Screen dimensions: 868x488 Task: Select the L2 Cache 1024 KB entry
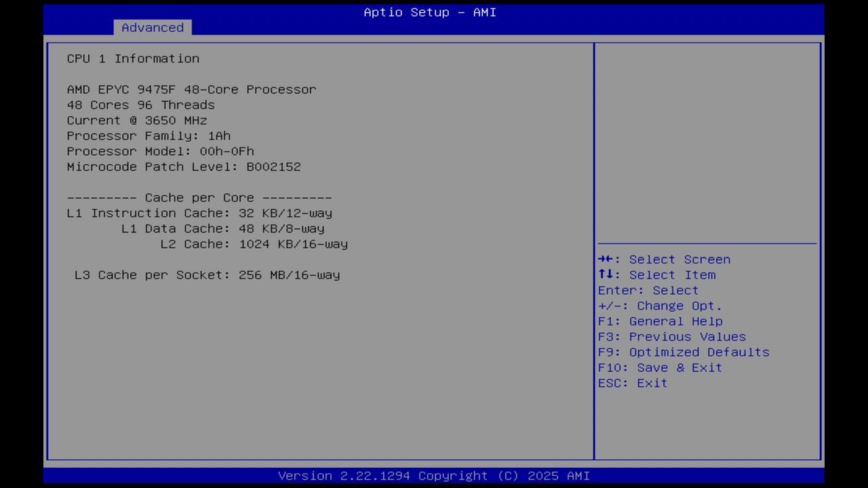coord(254,244)
